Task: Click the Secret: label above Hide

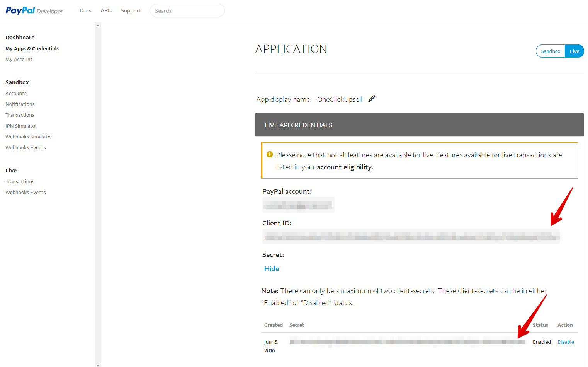Action: click(x=273, y=255)
